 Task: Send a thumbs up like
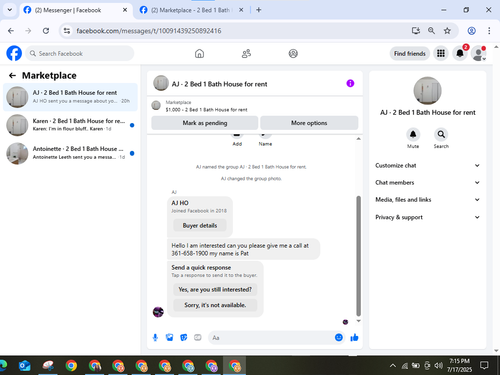click(354, 338)
